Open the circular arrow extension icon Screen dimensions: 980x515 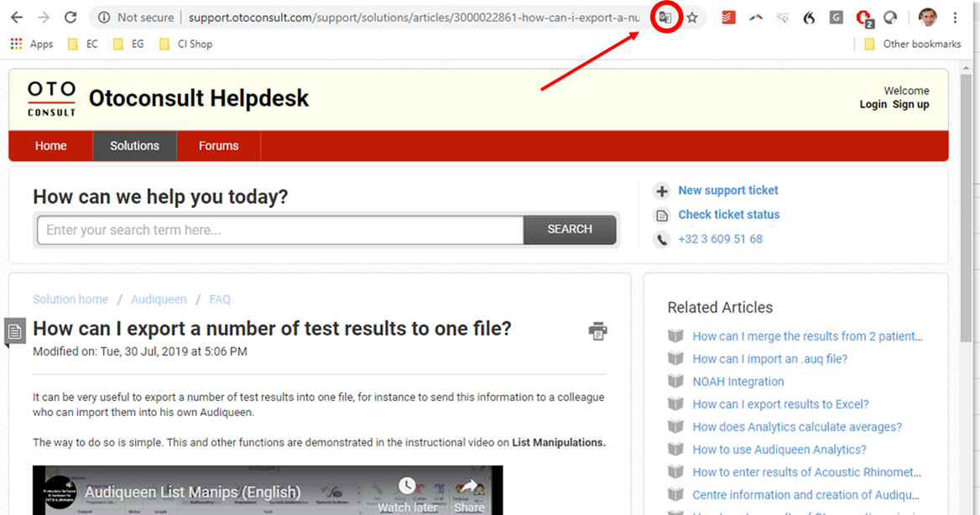890,18
